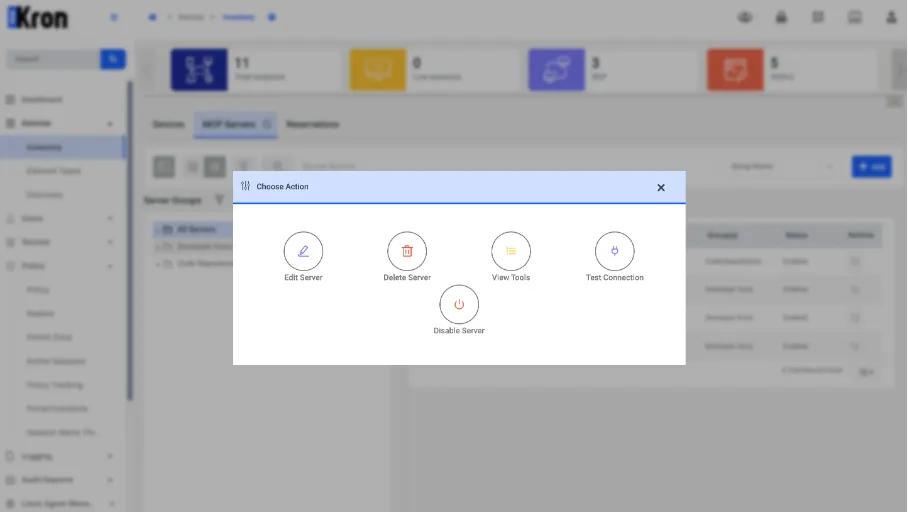The height and width of the screenshot is (512, 908).
Task: Switch to the Reservations tab
Action: [312, 125]
